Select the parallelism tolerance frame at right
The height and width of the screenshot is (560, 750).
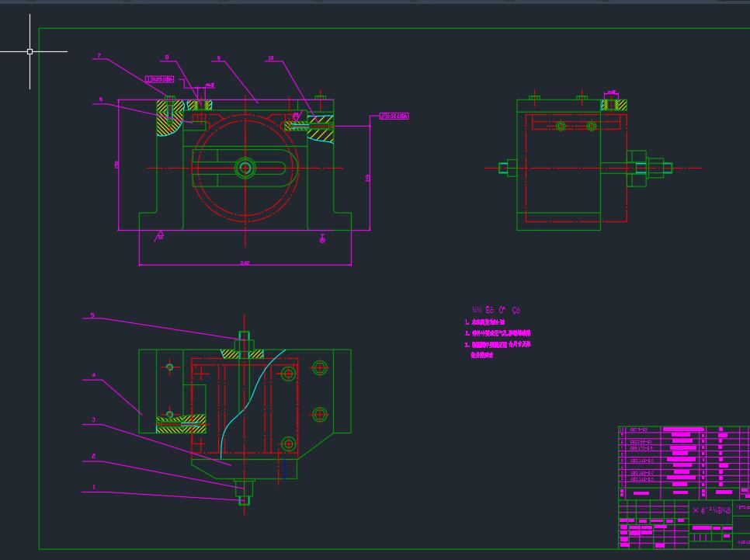(x=394, y=116)
